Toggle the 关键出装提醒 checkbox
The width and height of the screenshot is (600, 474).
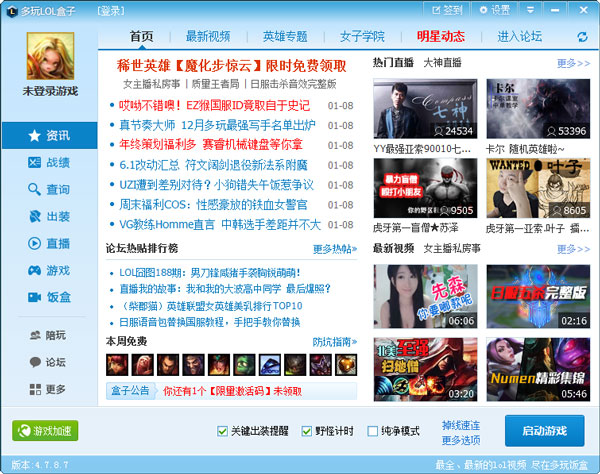tap(222, 431)
